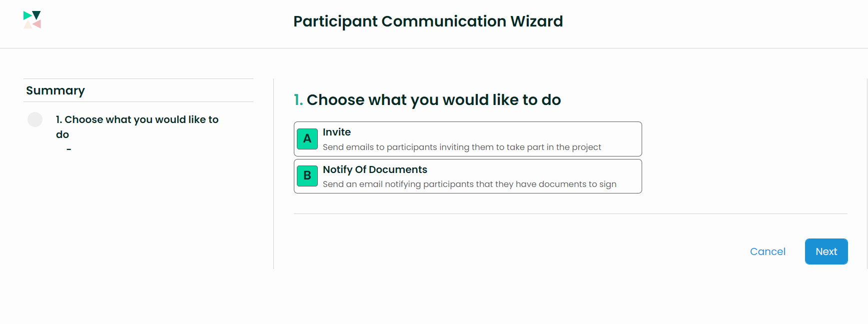Select the green B badge for Notify
This screenshot has height=324, width=868.
(307, 176)
